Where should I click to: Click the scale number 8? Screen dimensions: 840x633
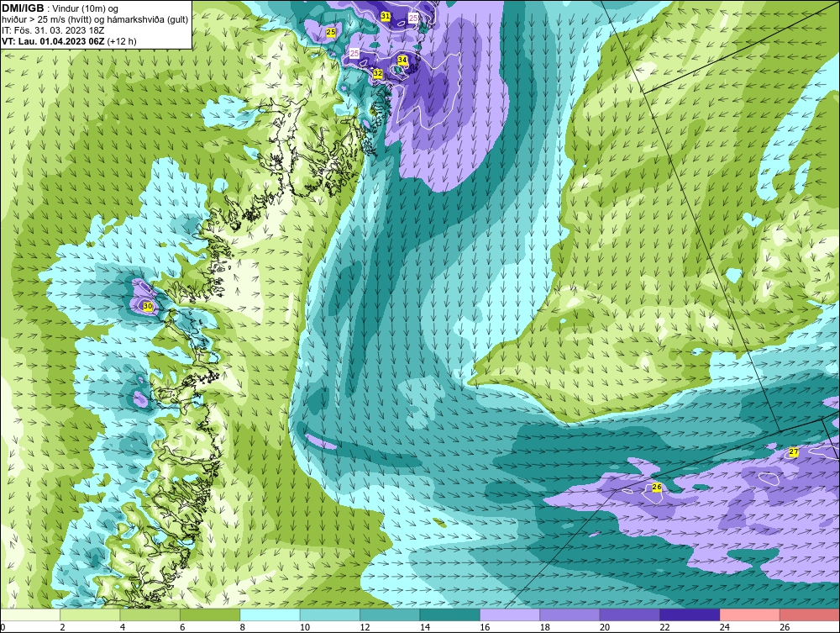[243, 627]
